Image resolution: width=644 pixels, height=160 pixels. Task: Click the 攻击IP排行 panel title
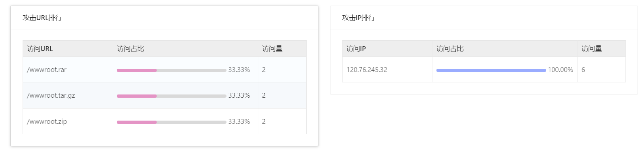(359, 18)
